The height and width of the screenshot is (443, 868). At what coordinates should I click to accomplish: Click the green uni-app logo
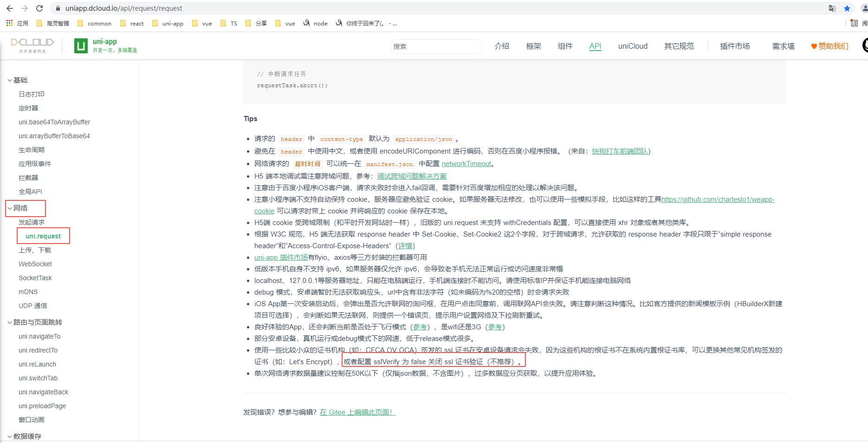pyautogui.click(x=81, y=46)
